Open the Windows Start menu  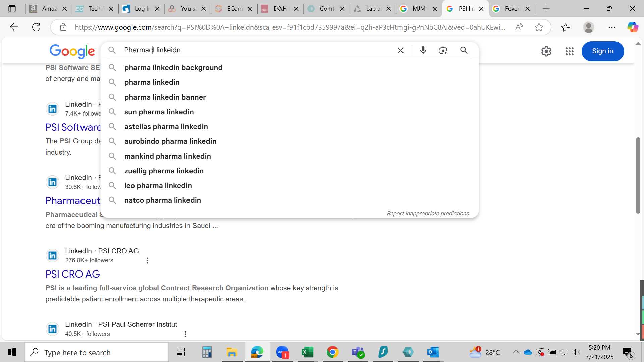[12, 352]
